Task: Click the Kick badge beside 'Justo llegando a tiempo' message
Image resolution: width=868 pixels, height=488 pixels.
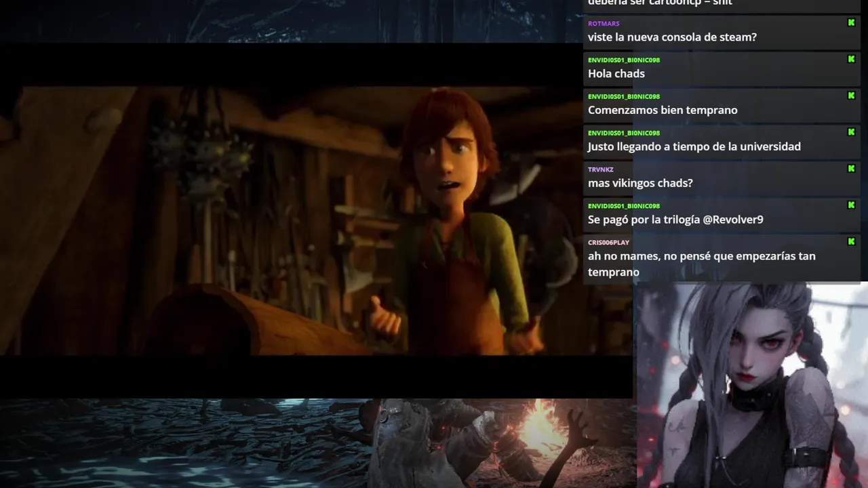Action: click(x=851, y=132)
